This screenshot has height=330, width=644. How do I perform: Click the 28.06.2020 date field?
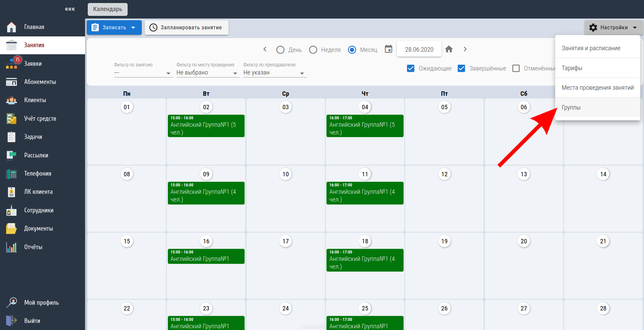[x=419, y=50]
